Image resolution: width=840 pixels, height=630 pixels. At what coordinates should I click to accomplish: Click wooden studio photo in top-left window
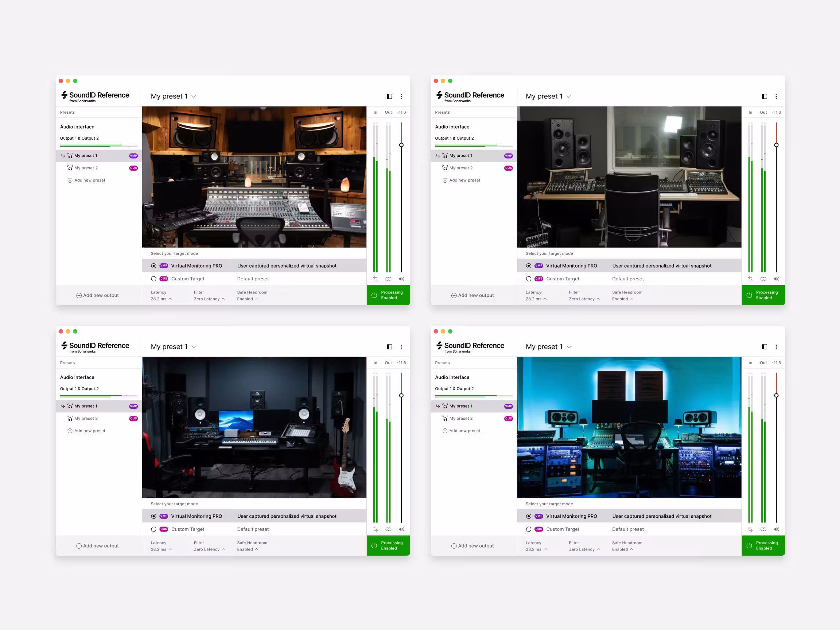point(254,177)
